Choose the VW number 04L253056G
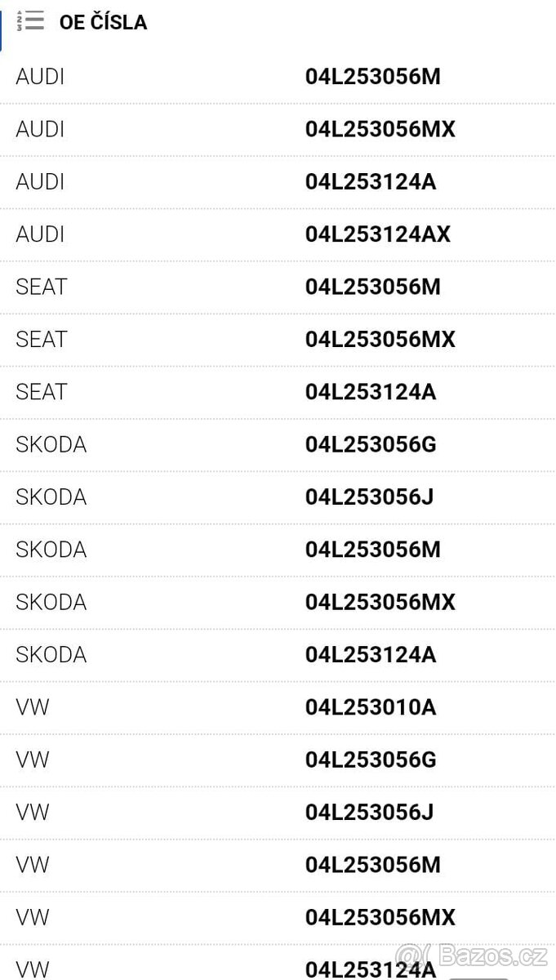The height and width of the screenshot is (980, 556). (x=371, y=759)
